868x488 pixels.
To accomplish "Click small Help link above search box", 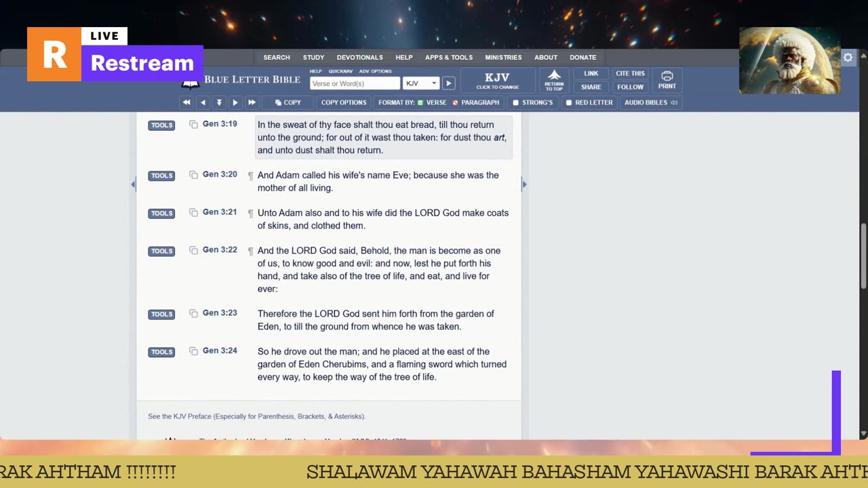I will (x=316, y=71).
